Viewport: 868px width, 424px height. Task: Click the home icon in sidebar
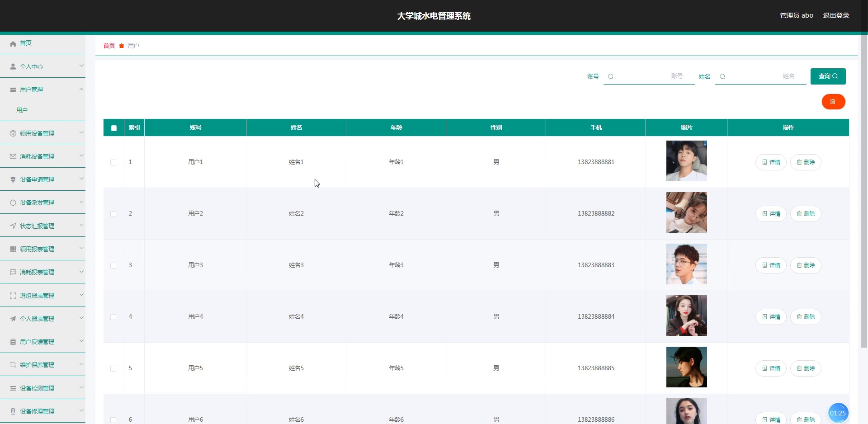(13, 43)
